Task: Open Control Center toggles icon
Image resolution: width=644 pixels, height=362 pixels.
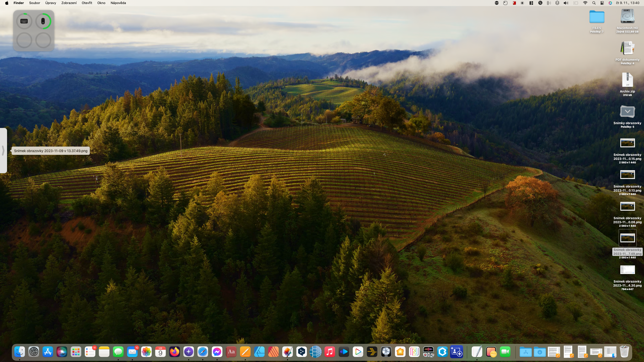Action: click(602, 3)
